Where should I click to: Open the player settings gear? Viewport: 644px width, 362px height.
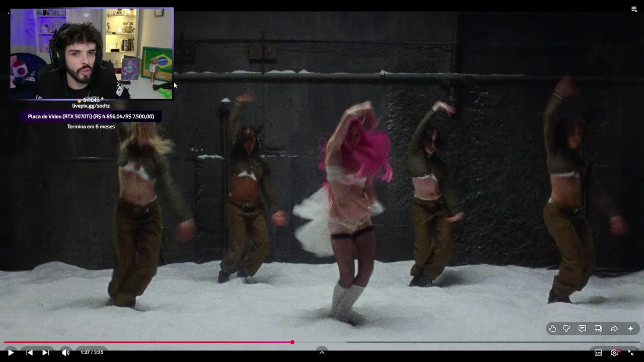tap(614, 352)
